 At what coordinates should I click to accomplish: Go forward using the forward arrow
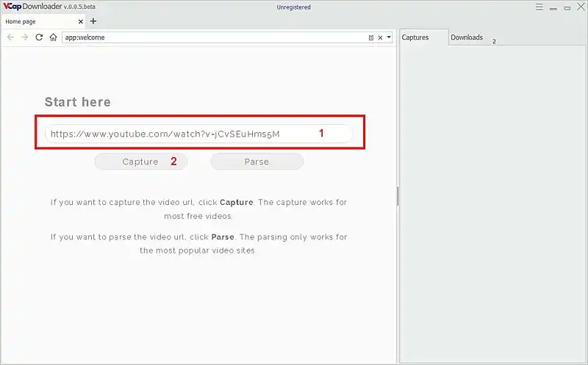[x=25, y=37]
